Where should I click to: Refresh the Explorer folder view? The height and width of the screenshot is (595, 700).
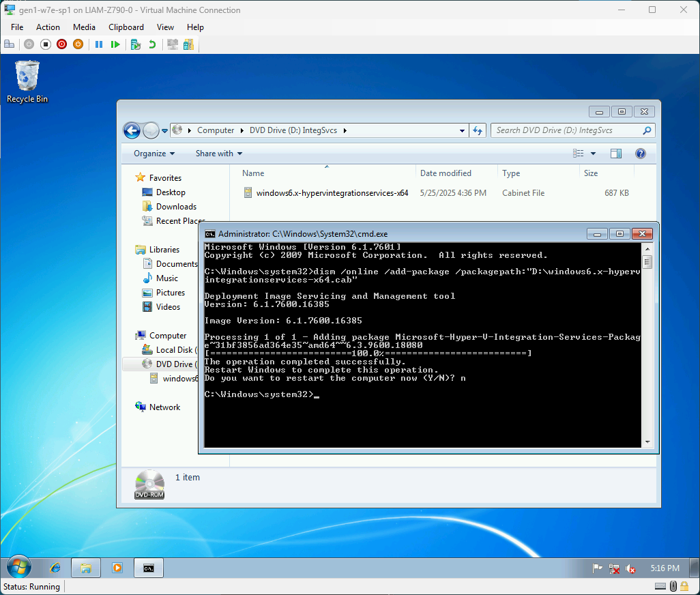point(478,130)
